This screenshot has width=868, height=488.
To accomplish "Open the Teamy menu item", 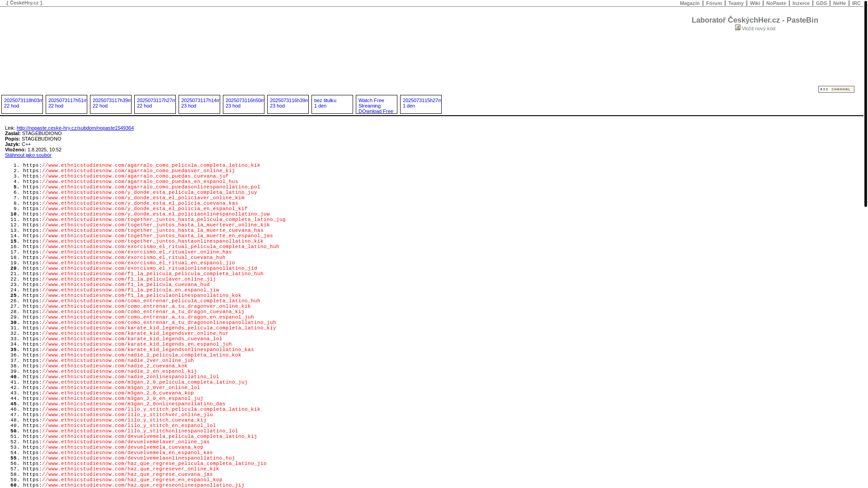I will pyautogui.click(x=736, y=3).
